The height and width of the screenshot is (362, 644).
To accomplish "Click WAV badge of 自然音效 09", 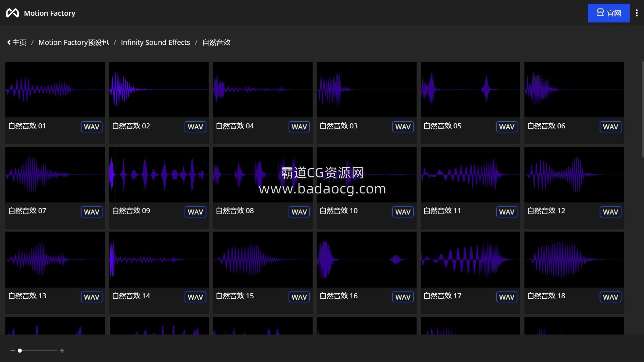I will pyautogui.click(x=195, y=212).
